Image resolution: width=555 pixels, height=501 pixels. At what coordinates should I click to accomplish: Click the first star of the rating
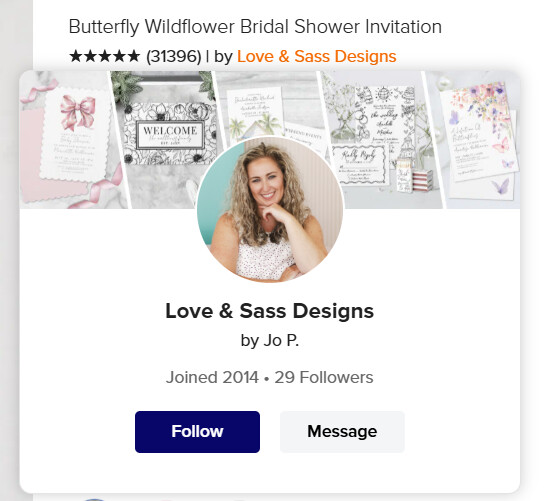75,56
